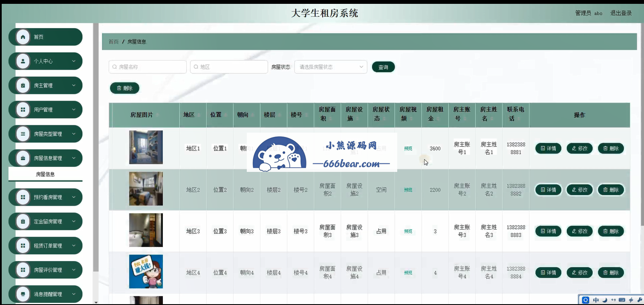The image size is (644, 305).
Task: Click the Sogou input method logo icon
Action: pos(586,300)
